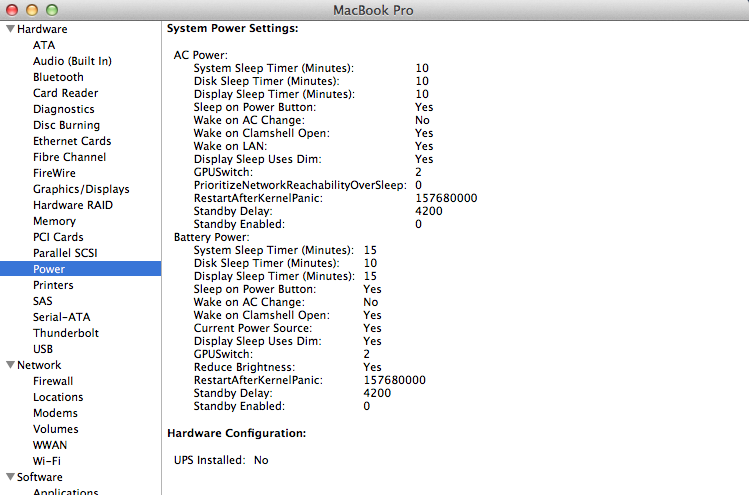Select the Network category label
The height and width of the screenshot is (495, 749).
click(39, 365)
